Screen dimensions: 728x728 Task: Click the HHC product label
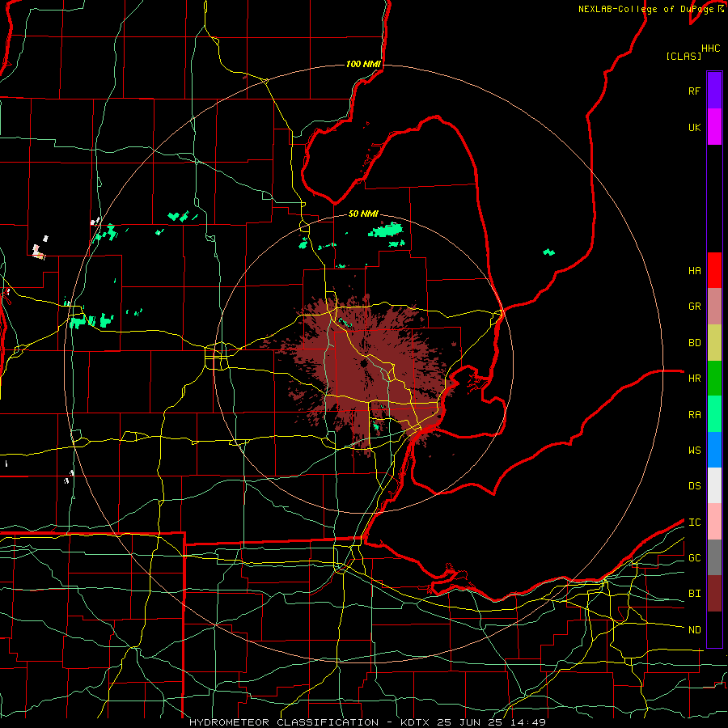[x=711, y=49]
